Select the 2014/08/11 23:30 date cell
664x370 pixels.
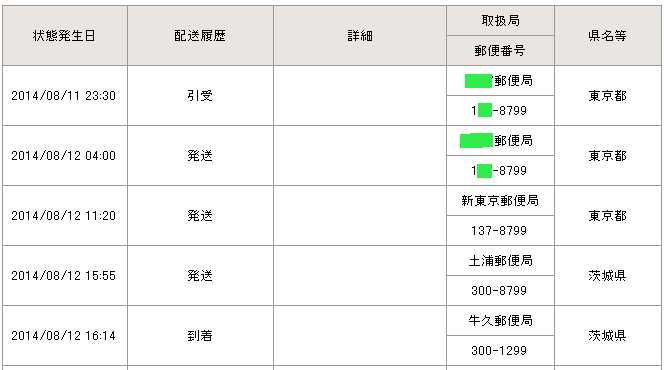(x=65, y=96)
